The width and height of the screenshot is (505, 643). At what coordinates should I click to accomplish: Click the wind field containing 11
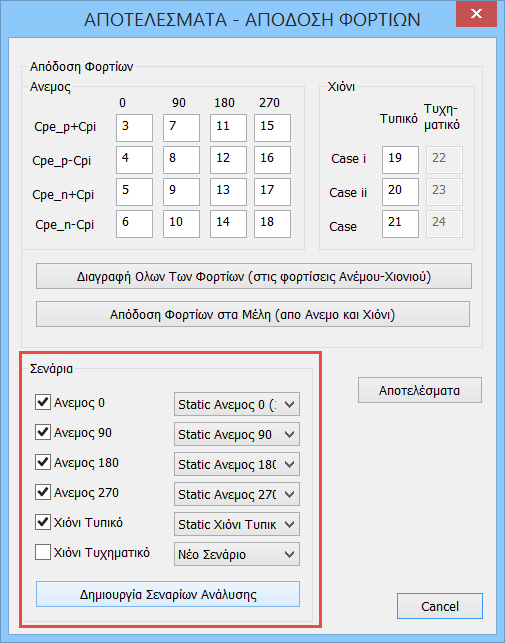point(229,128)
